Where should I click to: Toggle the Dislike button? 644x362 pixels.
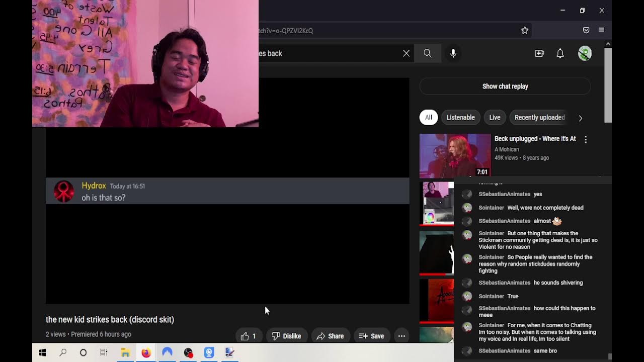tap(286, 336)
